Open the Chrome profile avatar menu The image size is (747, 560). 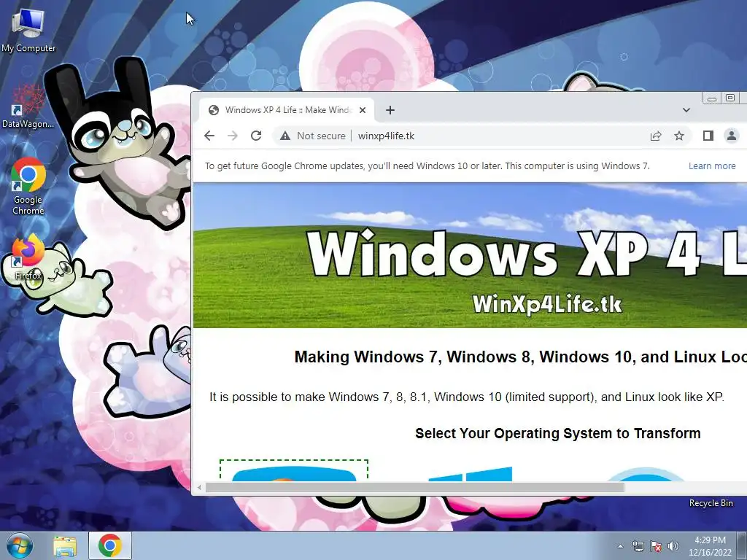tap(731, 136)
